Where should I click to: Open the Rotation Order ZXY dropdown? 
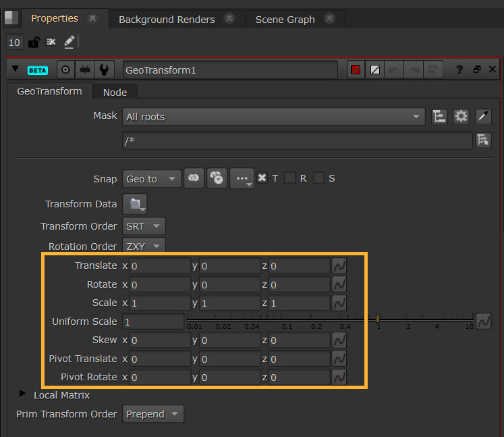[x=144, y=247]
